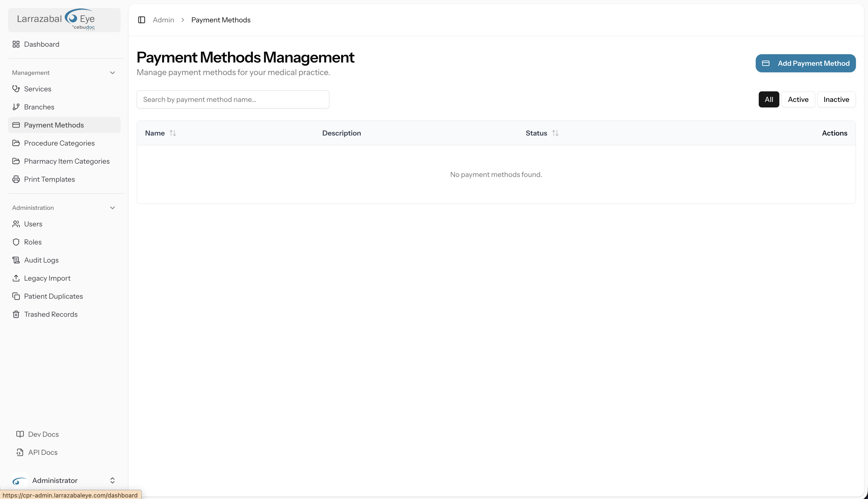Viewport: 868px width, 499px height.
Task: Click Add Payment Method button
Action: tap(806, 63)
